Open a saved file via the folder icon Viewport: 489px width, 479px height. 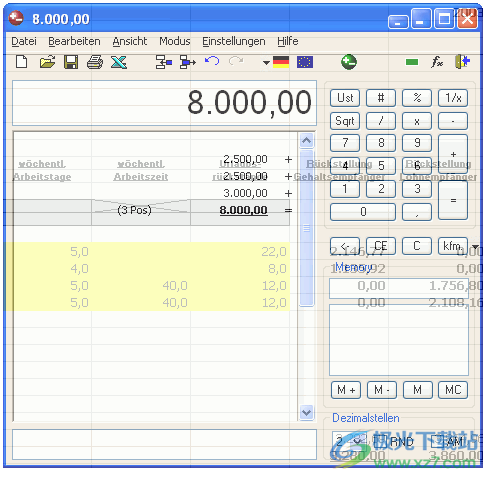pos(47,62)
